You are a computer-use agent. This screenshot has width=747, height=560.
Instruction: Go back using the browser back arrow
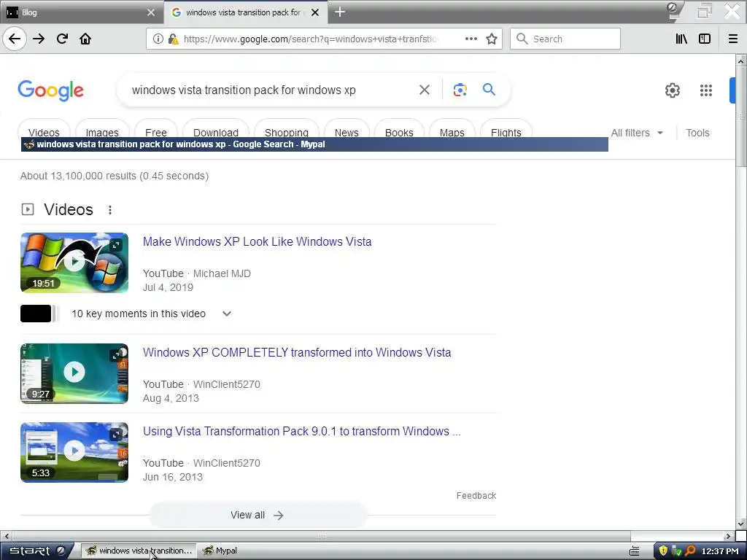15,39
